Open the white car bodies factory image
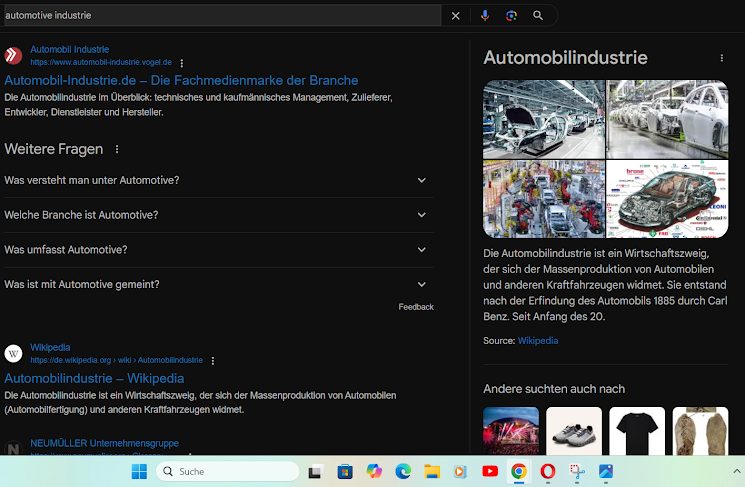 click(x=667, y=119)
